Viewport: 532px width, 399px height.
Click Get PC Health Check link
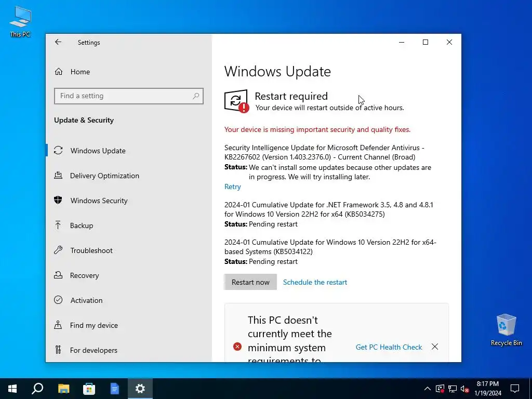389,347
